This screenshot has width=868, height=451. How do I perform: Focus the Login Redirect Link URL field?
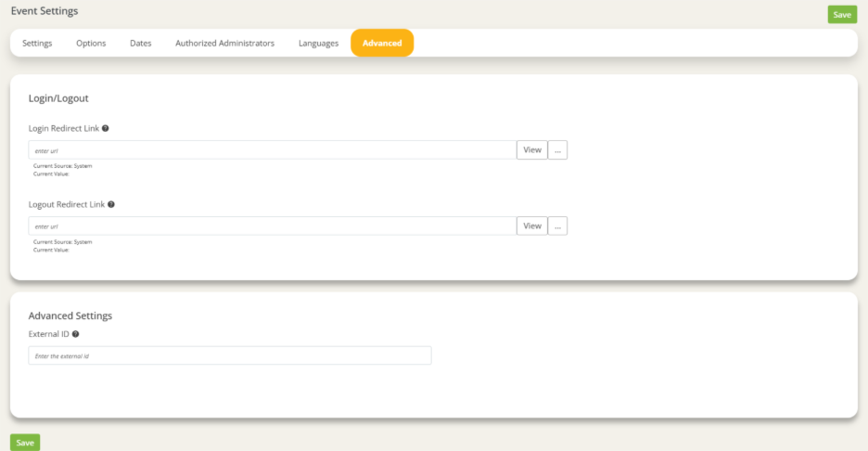tap(272, 149)
